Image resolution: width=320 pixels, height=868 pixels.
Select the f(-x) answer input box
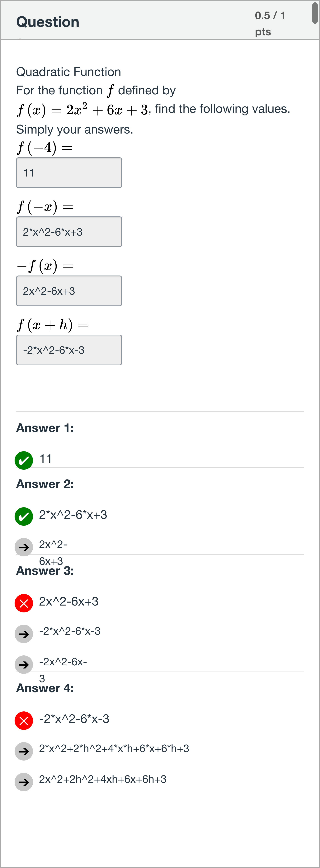(69, 232)
